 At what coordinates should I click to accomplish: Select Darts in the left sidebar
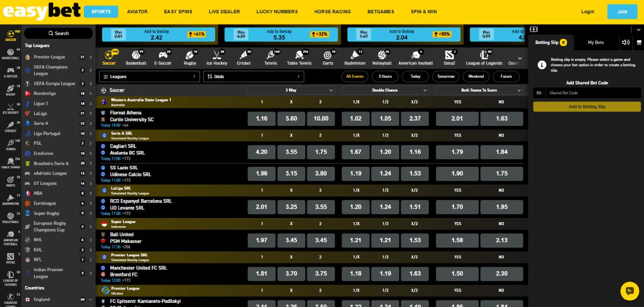10,181
